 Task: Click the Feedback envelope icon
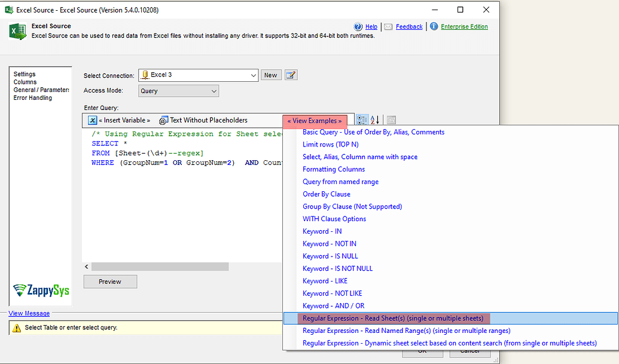point(389,27)
